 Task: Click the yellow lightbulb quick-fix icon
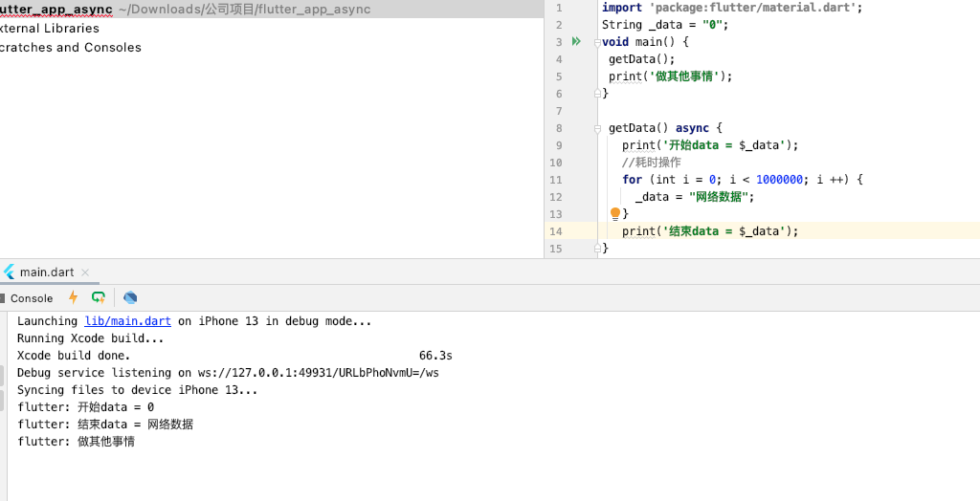pyautogui.click(x=615, y=214)
